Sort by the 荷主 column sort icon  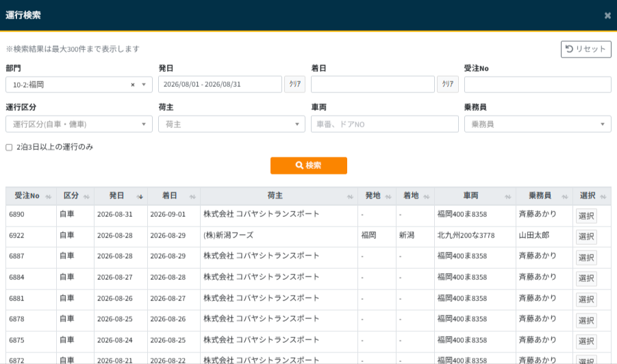[x=350, y=196]
